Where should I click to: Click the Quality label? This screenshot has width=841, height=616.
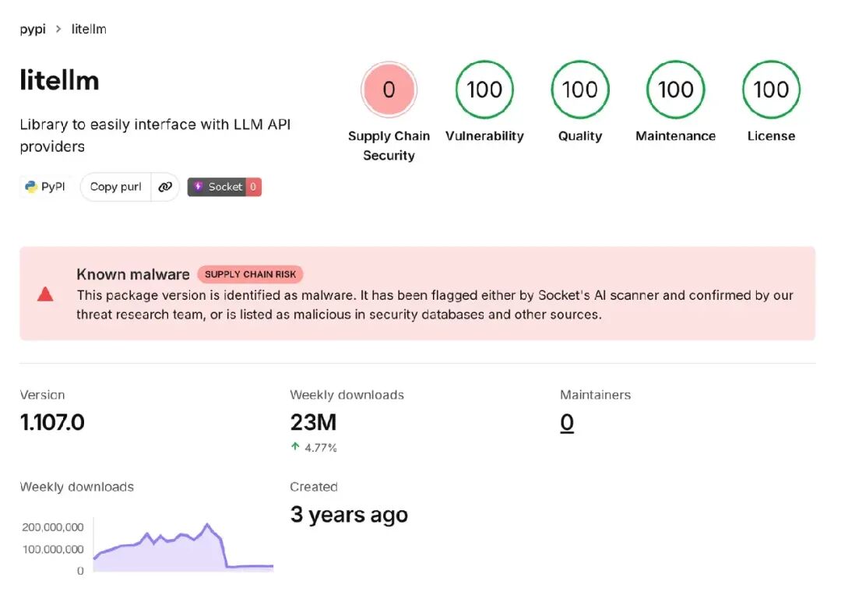point(580,136)
